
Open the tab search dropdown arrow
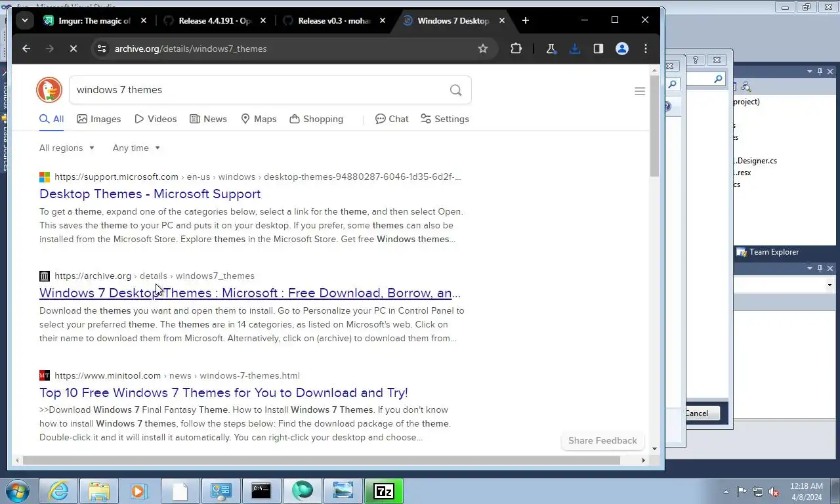point(25,20)
